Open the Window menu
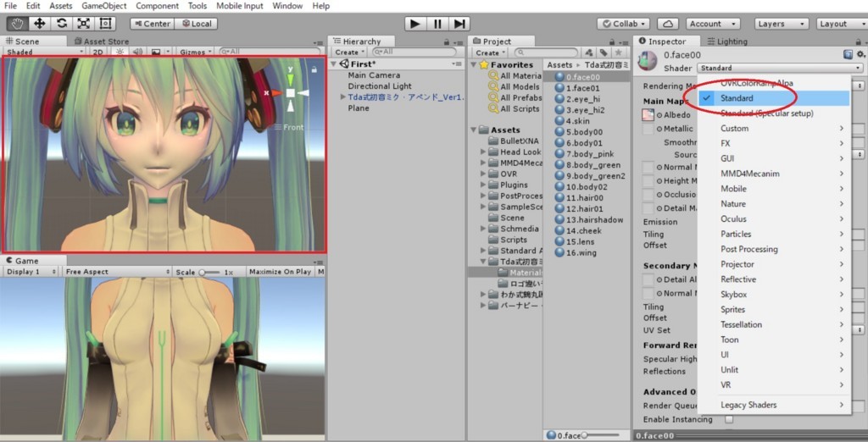 click(287, 6)
